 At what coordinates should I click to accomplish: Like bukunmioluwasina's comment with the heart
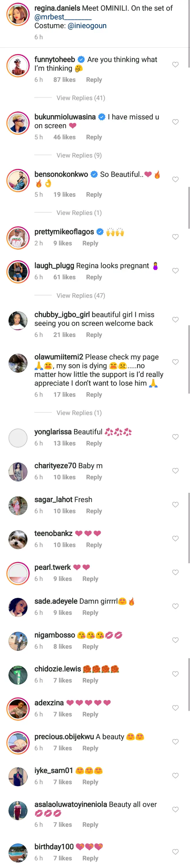[175, 122]
